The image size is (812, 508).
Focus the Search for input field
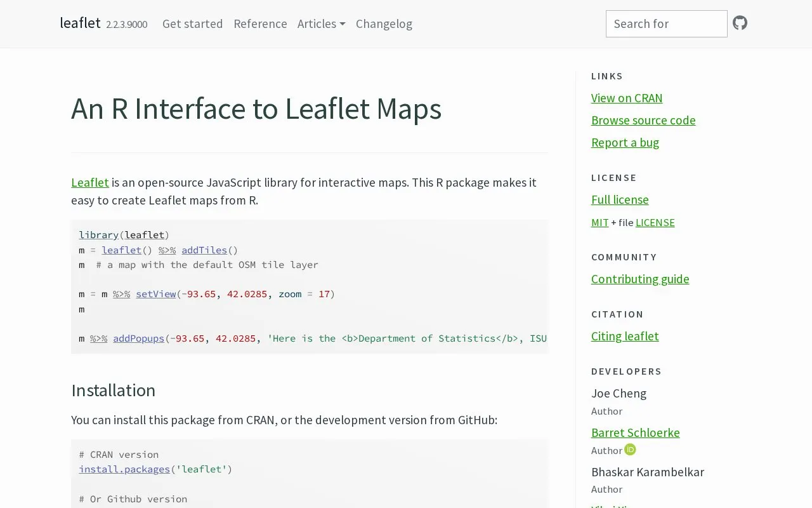[666, 23]
